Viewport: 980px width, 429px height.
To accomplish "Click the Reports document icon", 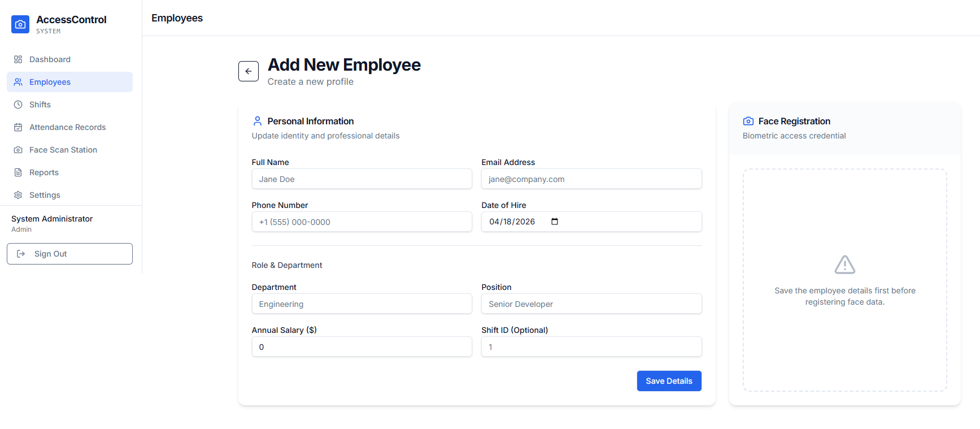I will click(x=18, y=172).
